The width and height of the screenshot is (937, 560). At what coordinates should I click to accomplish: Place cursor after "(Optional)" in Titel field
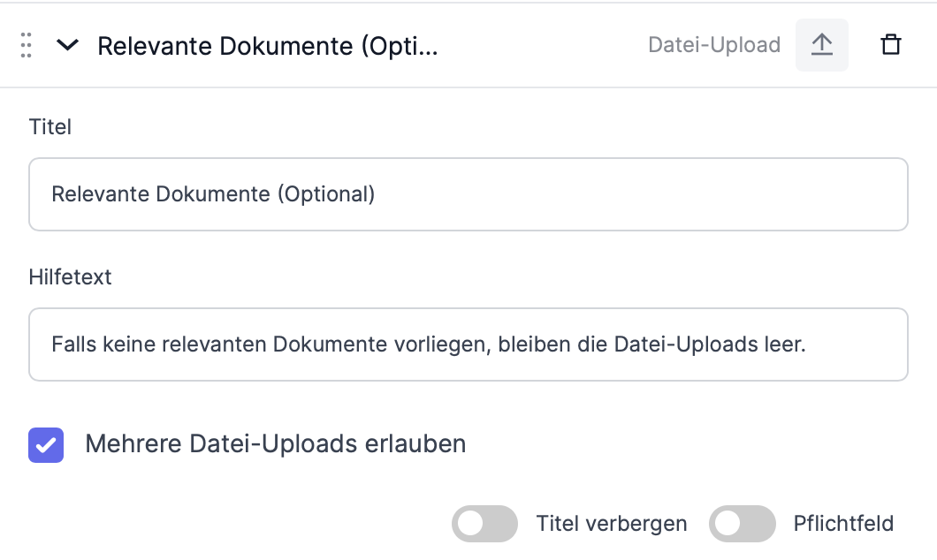[x=377, y=194]
